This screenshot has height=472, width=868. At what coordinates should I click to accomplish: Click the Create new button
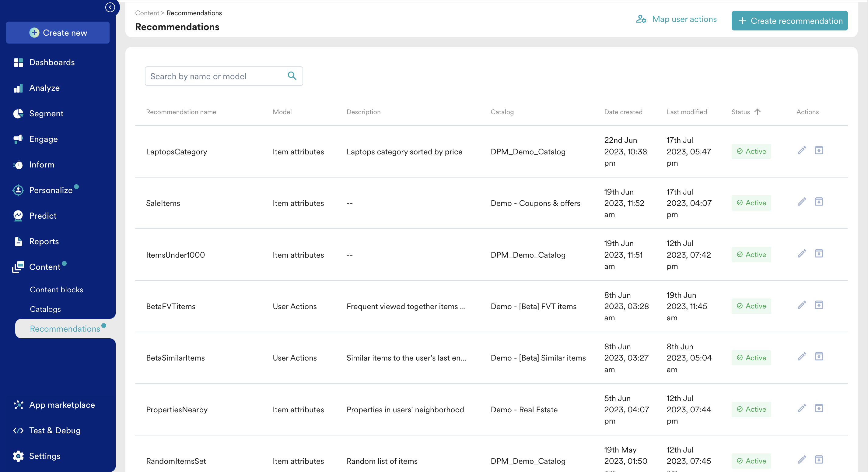58,33
